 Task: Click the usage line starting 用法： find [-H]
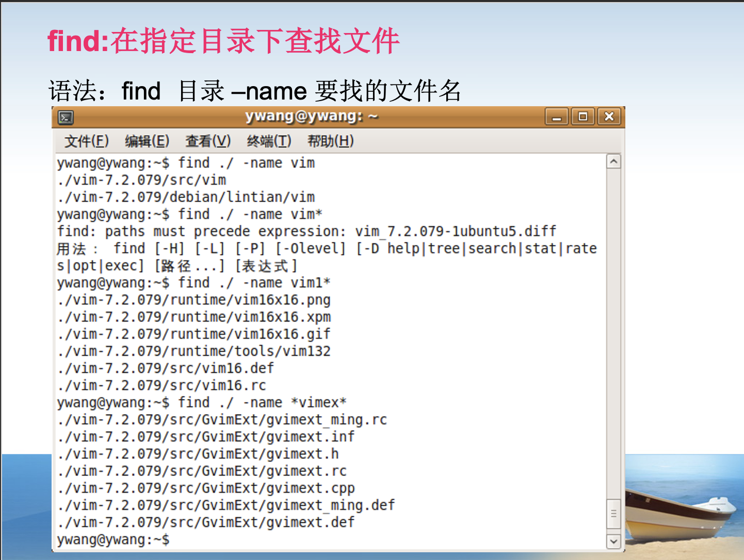pos(327,249)
